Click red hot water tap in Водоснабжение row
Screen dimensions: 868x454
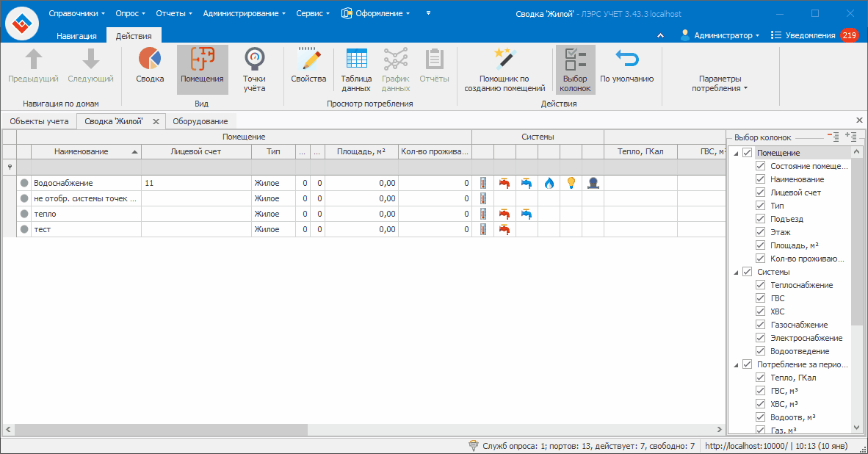coord(504,183)
